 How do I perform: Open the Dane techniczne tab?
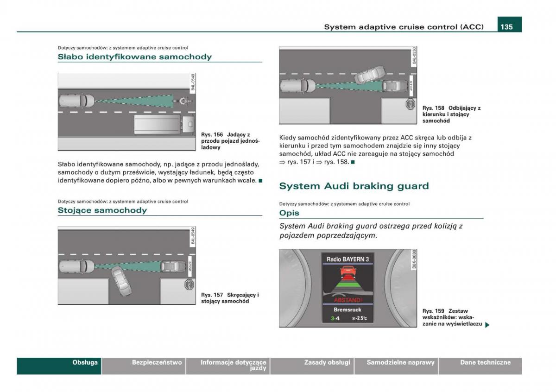(x=480, y=366)
